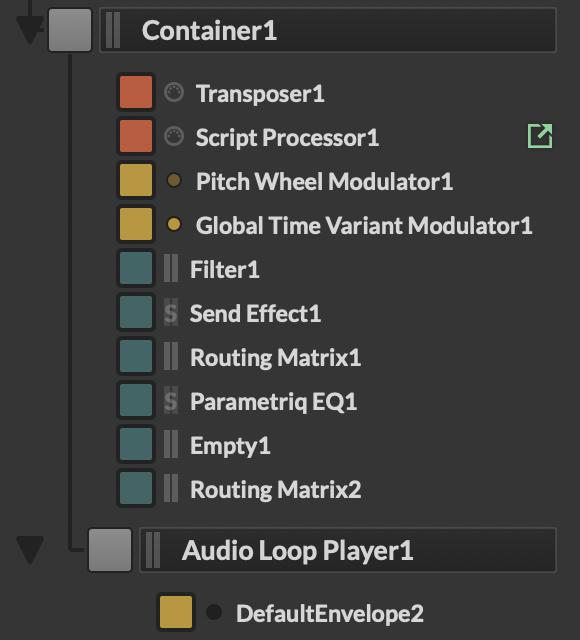Screen dimensions: 580x640
Task: Select the Empty1 effect slot
Action: (230, 446)
